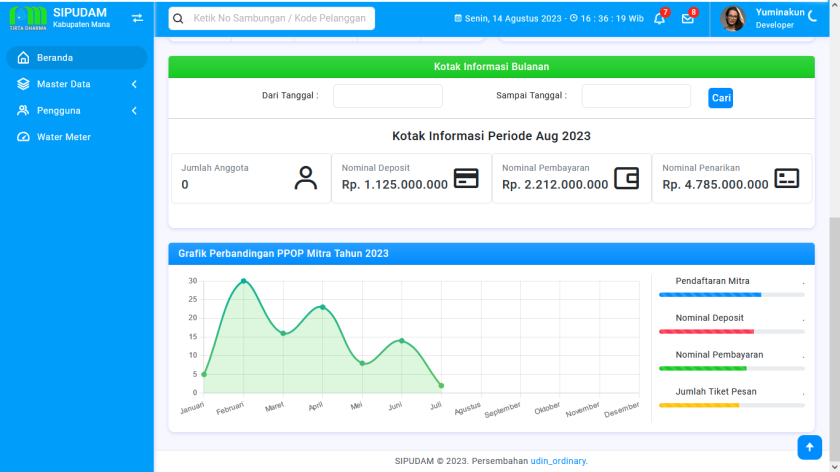The image size is (840, 472).
Task: Click the Pendaftaran Mitra progress bar
Action: 731,295
